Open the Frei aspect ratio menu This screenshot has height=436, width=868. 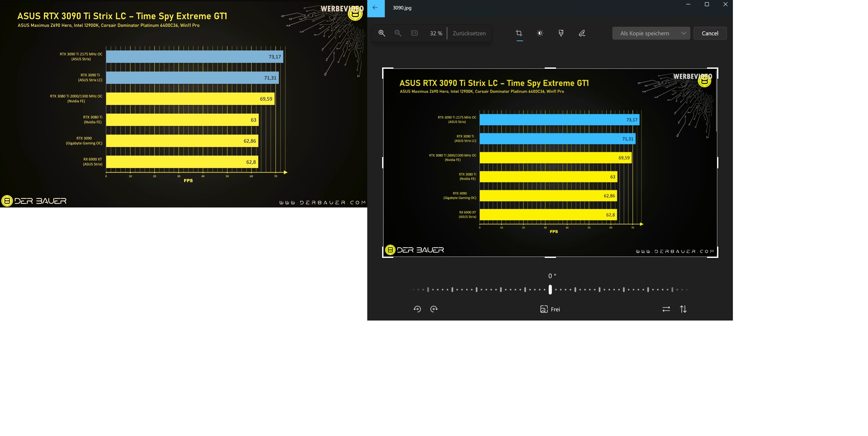coord(550,309)
